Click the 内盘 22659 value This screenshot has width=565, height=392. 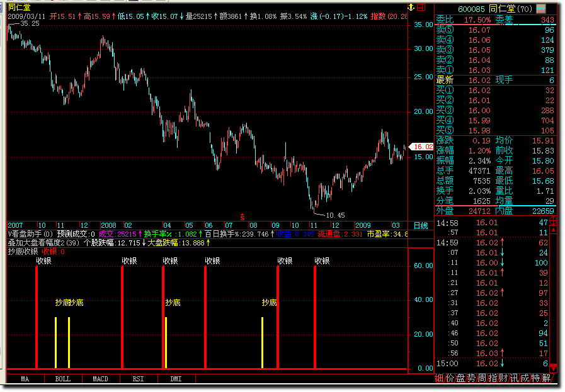(x=543, y=211)
